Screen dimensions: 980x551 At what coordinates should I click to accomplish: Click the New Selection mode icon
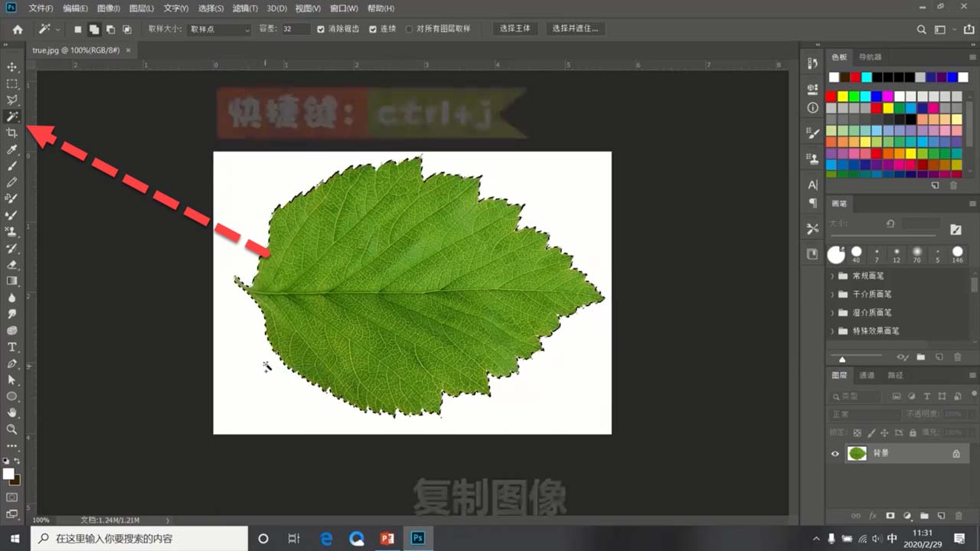[77, 29]
